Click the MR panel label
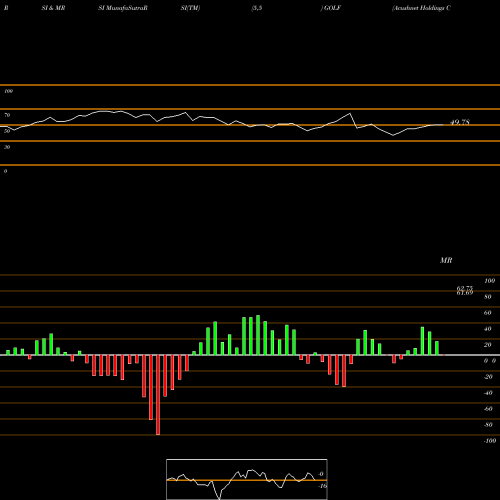Screen dimensions: 500x500 446,260
